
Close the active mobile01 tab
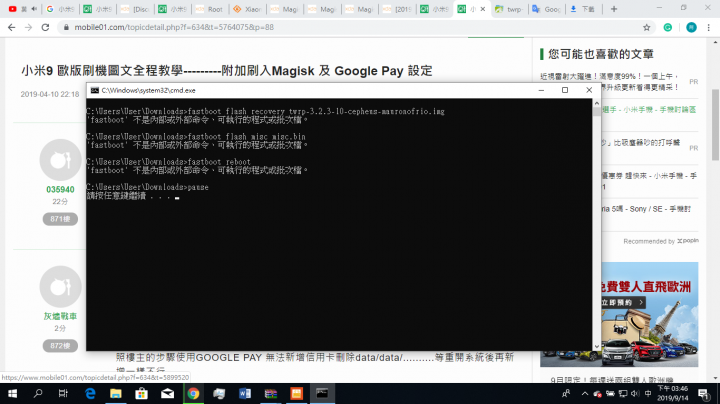pyautogui.click(x=483, y=9)
